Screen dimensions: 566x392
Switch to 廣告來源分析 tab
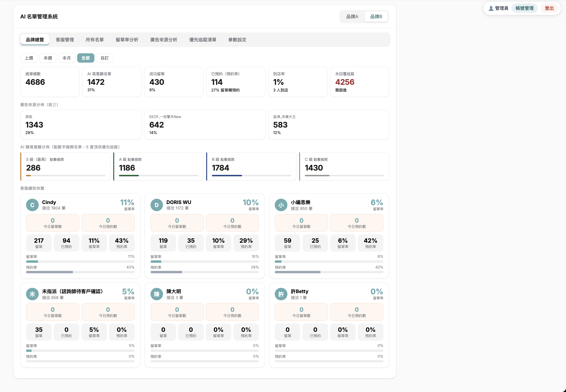[x=164, y=40]
